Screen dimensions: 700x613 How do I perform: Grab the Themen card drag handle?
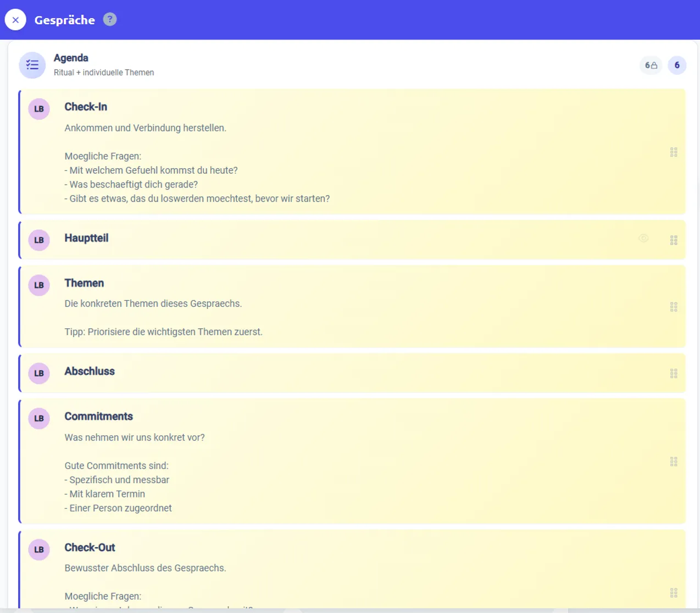pos(674,307)
